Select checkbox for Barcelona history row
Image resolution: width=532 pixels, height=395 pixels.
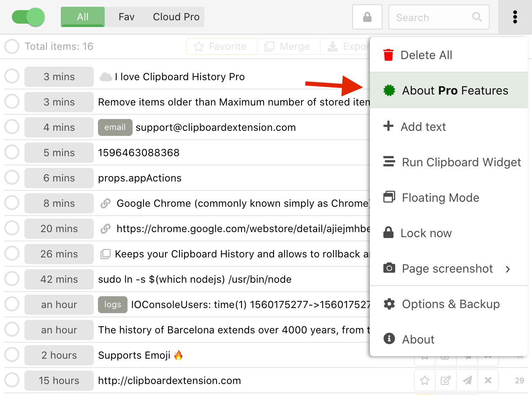click(12, 330)
